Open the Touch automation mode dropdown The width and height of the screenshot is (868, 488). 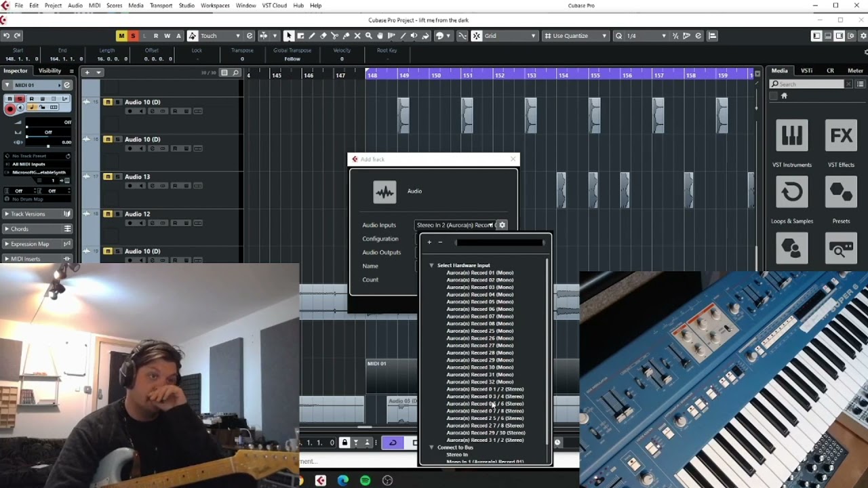pos(220,36)
